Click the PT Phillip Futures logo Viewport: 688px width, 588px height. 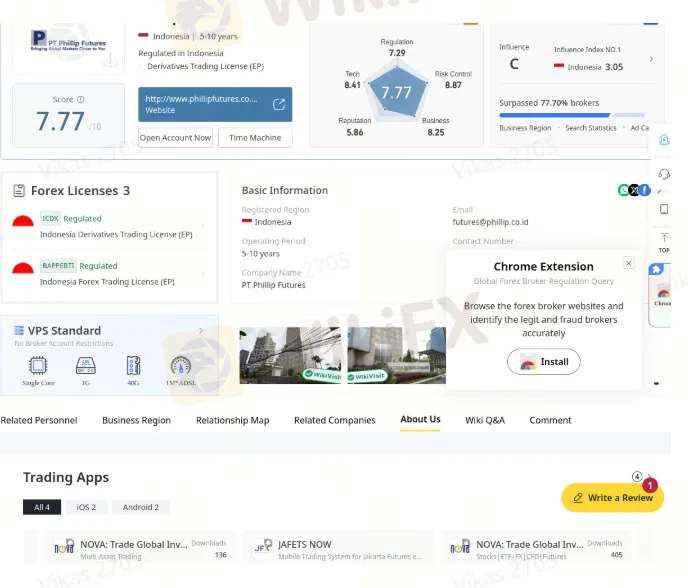[68, 41]
